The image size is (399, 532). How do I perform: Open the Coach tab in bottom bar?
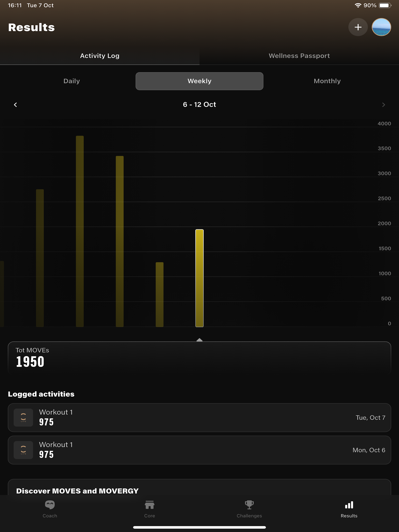pyautogui.click(x=50, y=509)
